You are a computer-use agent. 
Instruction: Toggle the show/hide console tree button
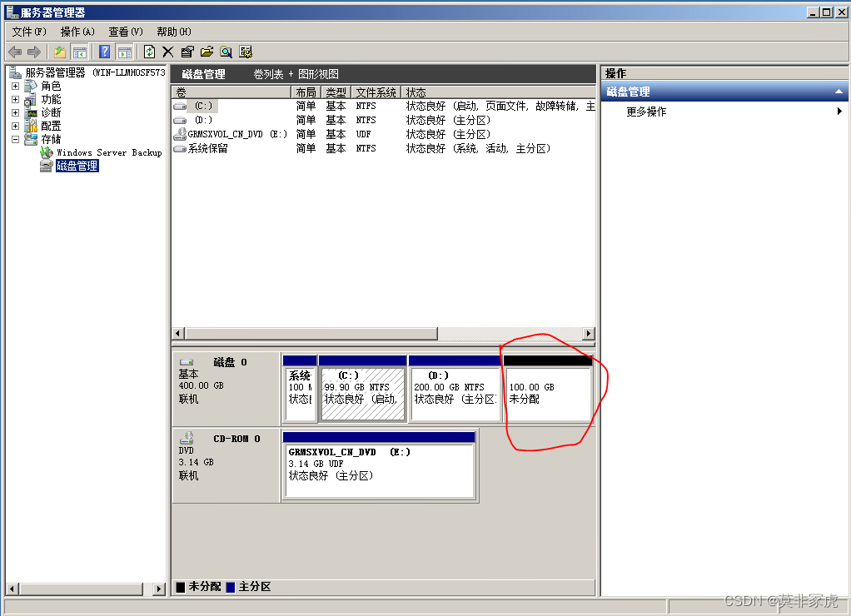tap(79, 52)
